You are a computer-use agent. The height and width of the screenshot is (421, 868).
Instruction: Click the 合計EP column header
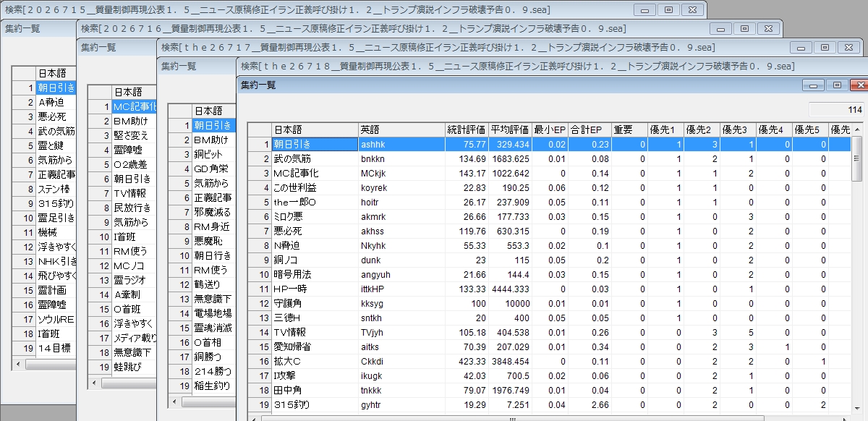point(590,129)
